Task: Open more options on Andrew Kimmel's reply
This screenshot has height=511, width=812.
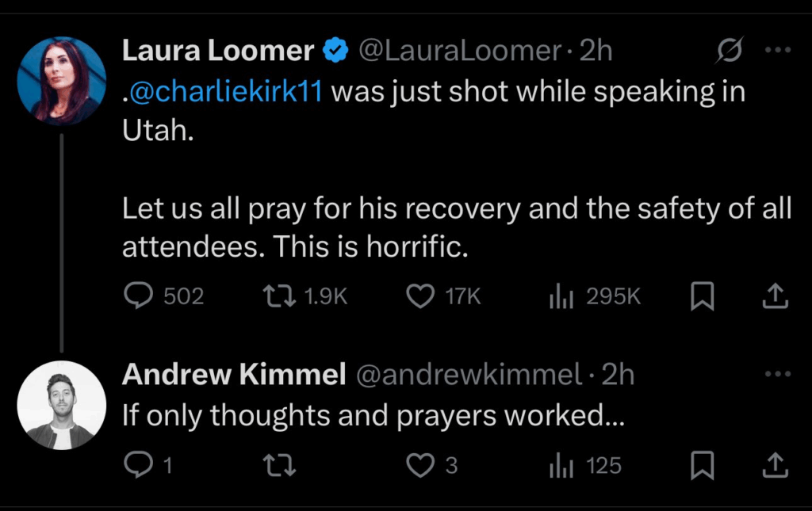Action: click(777, 374)
